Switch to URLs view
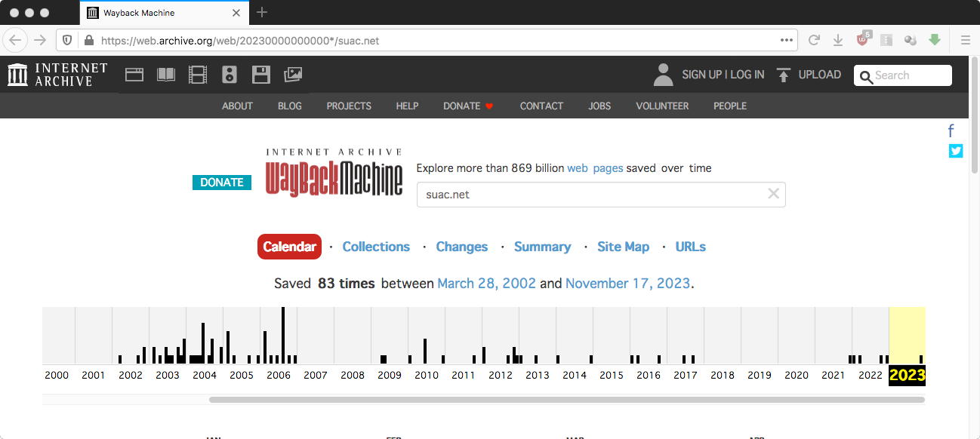Image resolution: width=980 pixels, height=439 pixels. 691,247
